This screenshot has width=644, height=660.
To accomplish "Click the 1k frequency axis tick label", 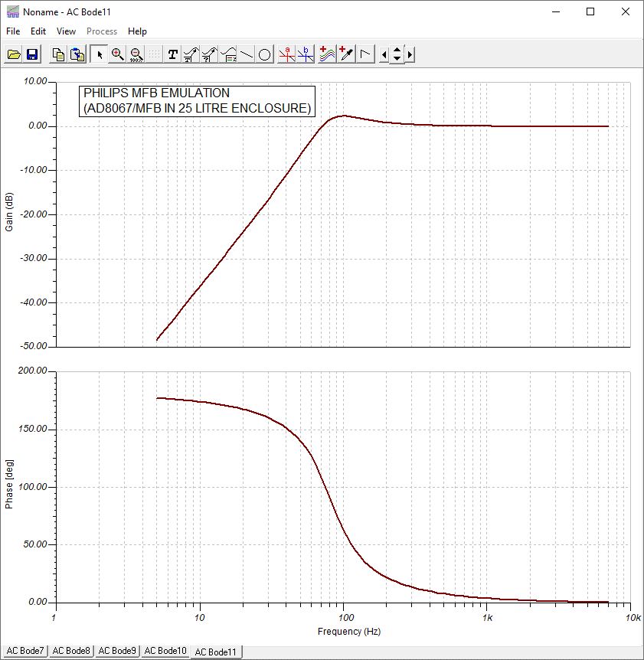I will [488, 617].
